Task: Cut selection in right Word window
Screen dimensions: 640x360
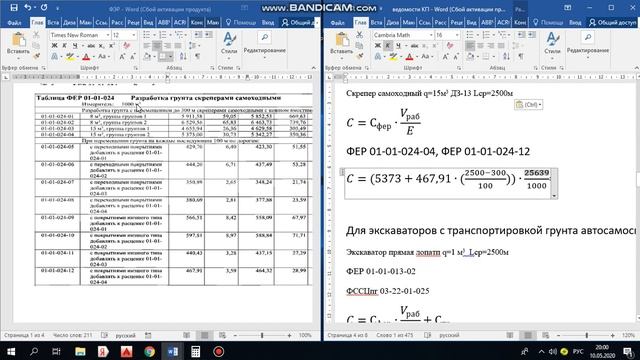Action: (x=359, y=35)
